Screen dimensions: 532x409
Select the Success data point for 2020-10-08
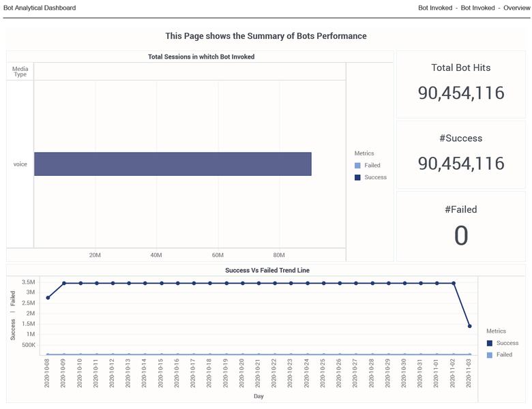click(x=48, y=298)
